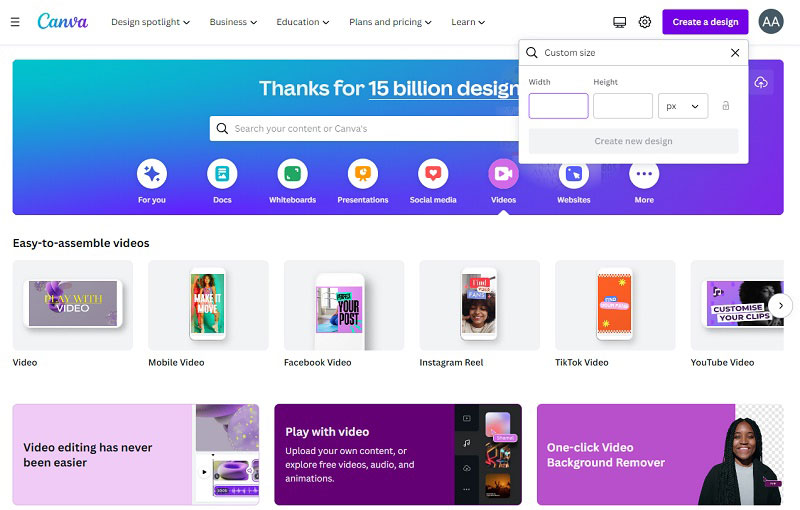Click the YouTube Video label

(x=722, y=363)
